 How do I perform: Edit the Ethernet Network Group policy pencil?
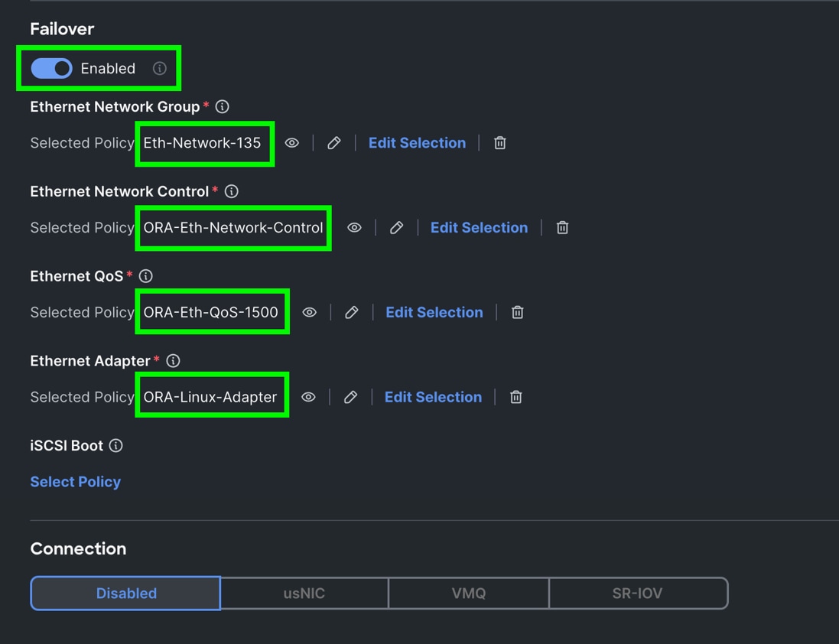point(334,143)
